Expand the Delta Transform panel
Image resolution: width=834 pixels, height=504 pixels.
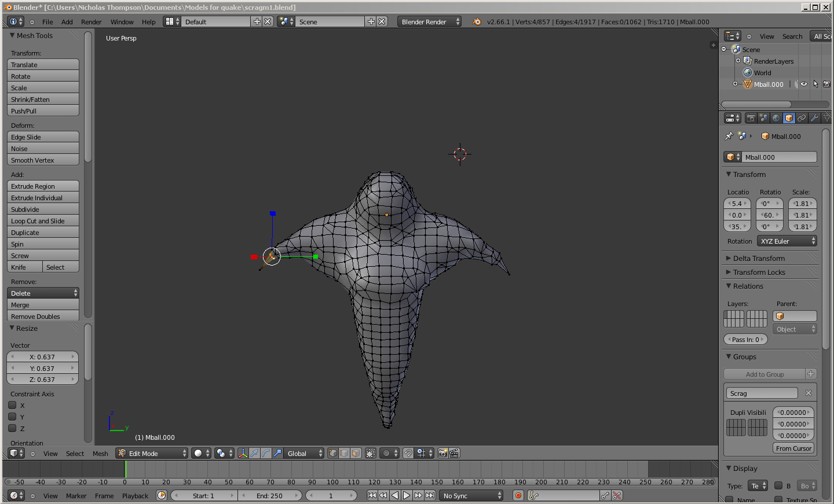tap(759, 259)
